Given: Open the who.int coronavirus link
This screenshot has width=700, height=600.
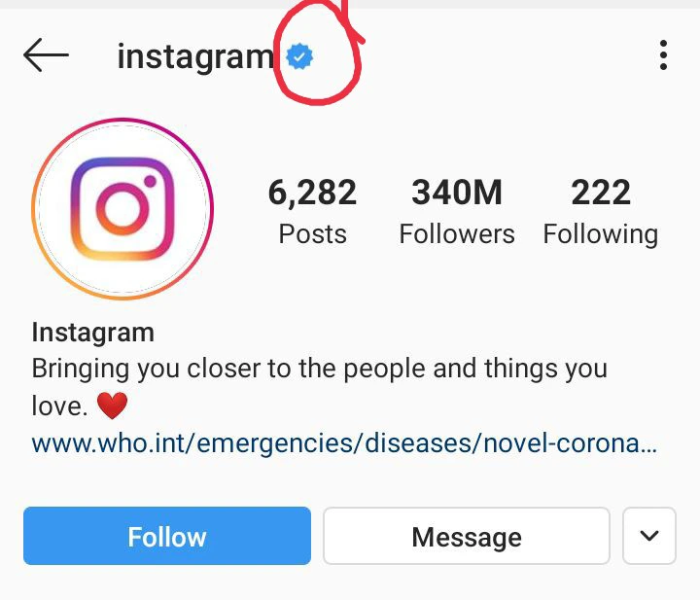Looking at the screenshot, I should tap(344, 444).
